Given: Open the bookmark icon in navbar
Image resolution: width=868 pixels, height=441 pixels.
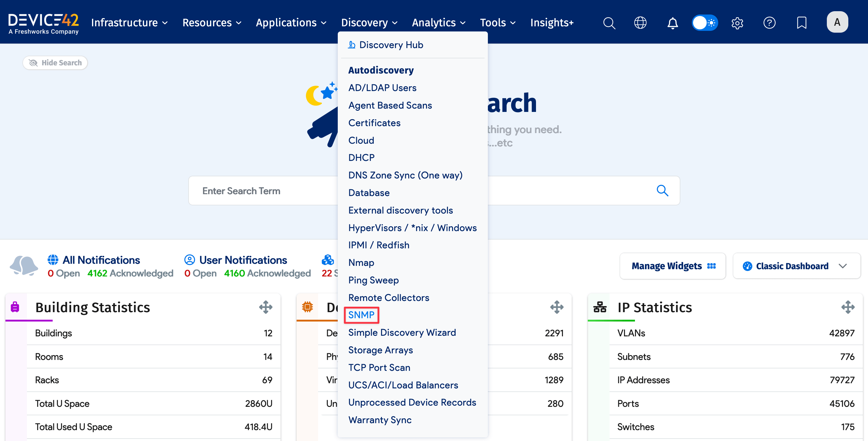Looking at the screenshot, I should point(801,23).
